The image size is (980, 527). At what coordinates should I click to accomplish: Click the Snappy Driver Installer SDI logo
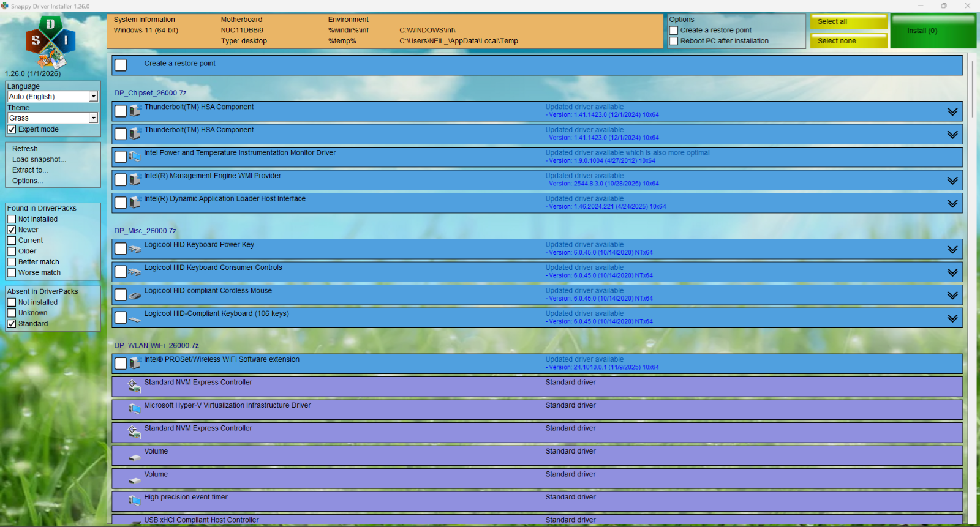50,42
